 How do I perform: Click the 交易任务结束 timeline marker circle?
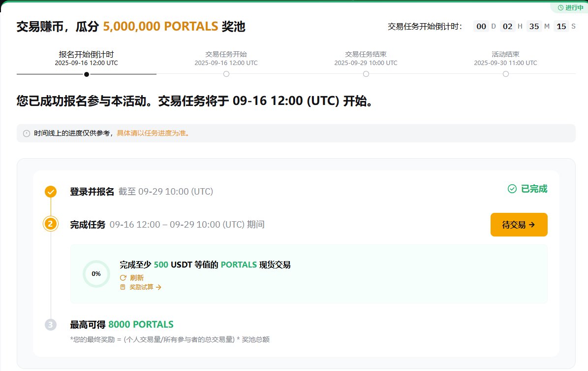coord(366,74)
